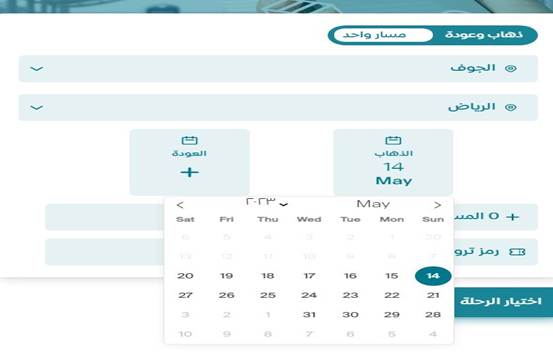Pick date 28 in the calendar
The image size is (553, 364).
pos(433,315)
